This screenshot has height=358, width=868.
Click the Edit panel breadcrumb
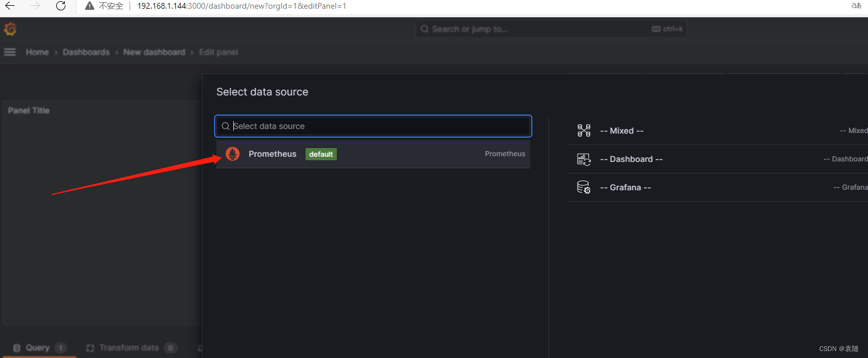click(218, 52)
